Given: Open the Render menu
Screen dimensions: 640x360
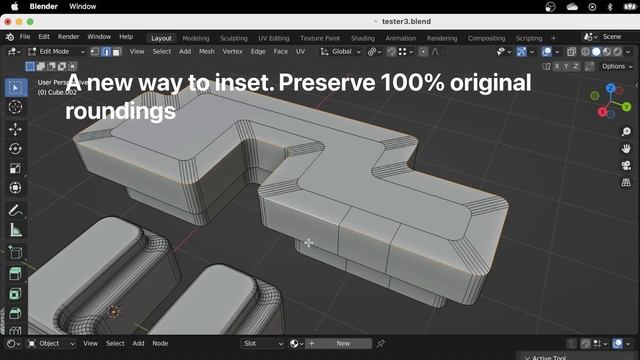Looking at the screenshot, I should tap(68, 37).
